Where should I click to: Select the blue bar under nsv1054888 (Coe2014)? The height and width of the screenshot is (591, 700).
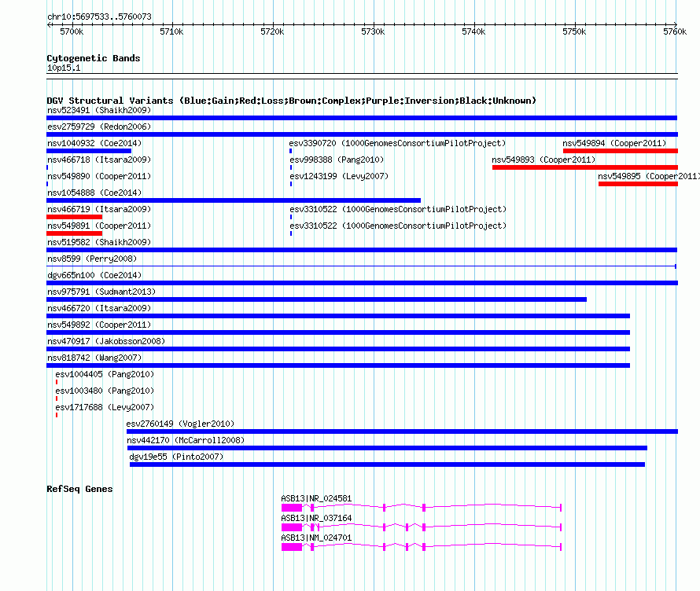coord(234,200)
